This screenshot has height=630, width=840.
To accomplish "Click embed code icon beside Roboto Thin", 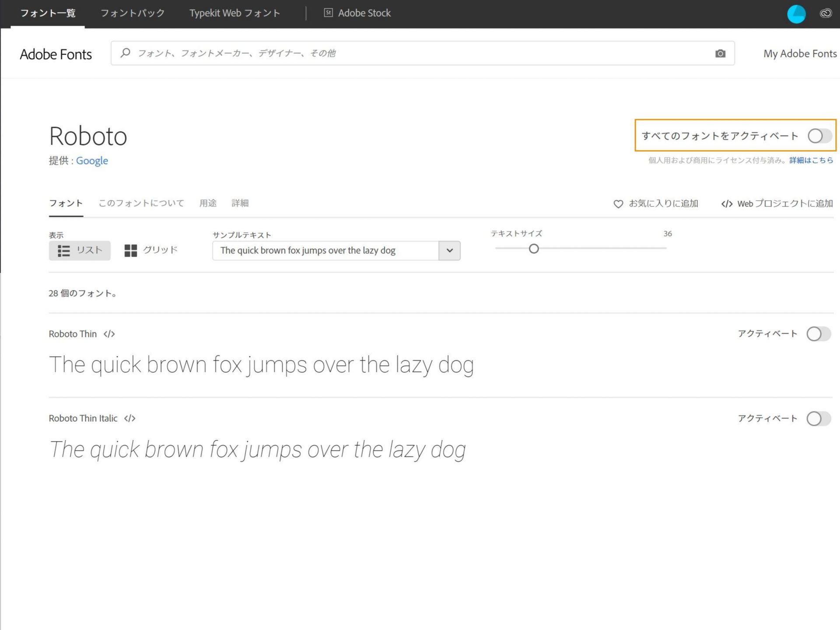I will (109, 334).
